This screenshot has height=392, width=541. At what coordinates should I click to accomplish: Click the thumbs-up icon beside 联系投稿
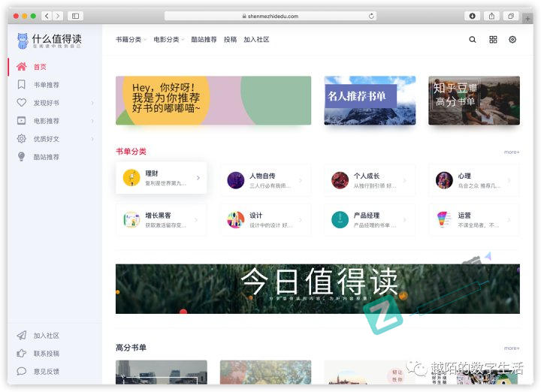pos(21,353)
